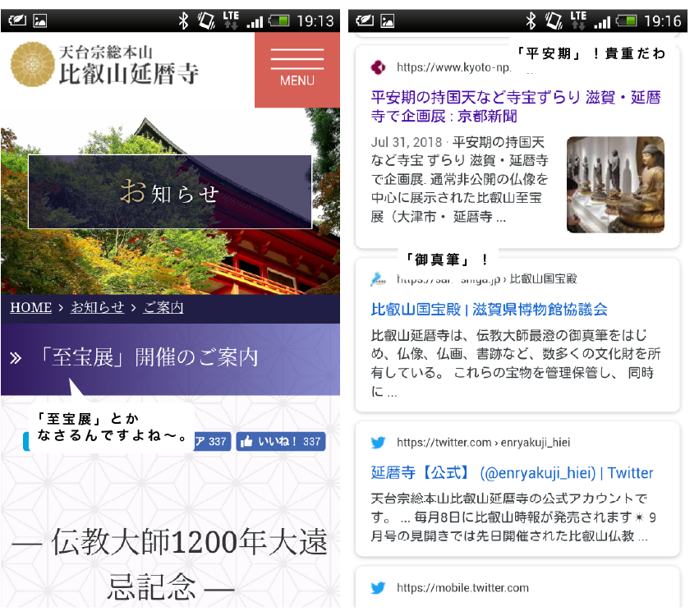
Task: Click the snippet starting 比叡山延暦寺は、伝教大師最澄
Action: pyautogui.click(x=516, y=363)
